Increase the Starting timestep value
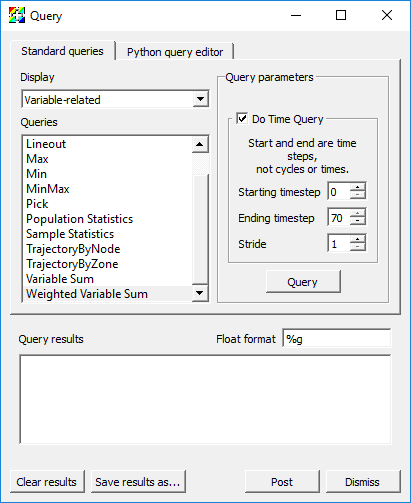411x503 pixels. [x=358, y=187]
